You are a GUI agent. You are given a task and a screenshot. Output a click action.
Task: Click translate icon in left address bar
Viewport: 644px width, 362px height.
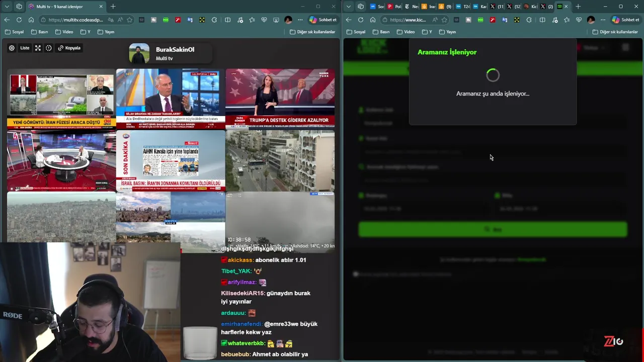(110, 20)
